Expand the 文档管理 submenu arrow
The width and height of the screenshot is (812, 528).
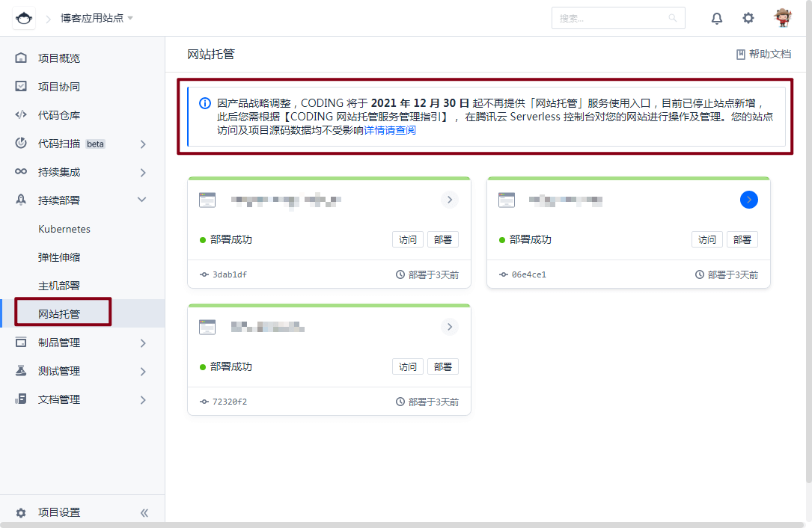pos(143,400)
